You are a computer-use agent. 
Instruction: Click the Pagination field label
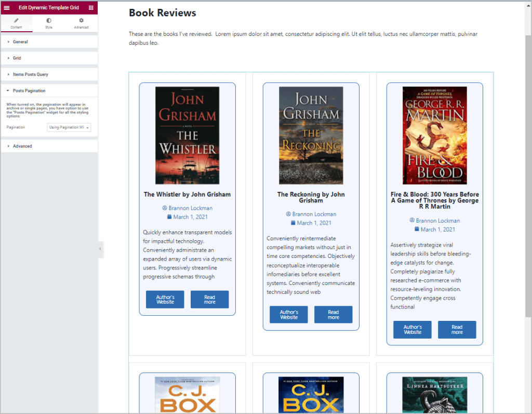(16, 127)
